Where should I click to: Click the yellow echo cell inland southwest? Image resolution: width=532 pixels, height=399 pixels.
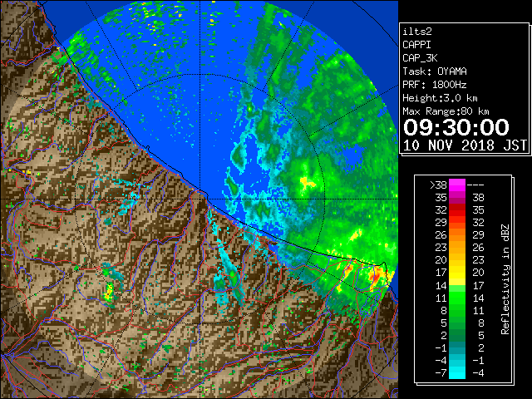click(x=109, y=293)
